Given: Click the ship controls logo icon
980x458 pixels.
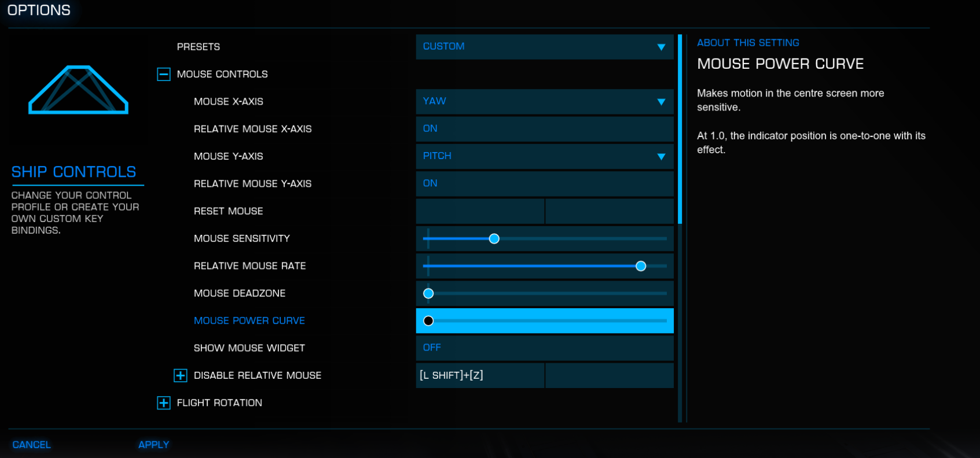Looking at the screenshot, I should (x=78, y=90).
